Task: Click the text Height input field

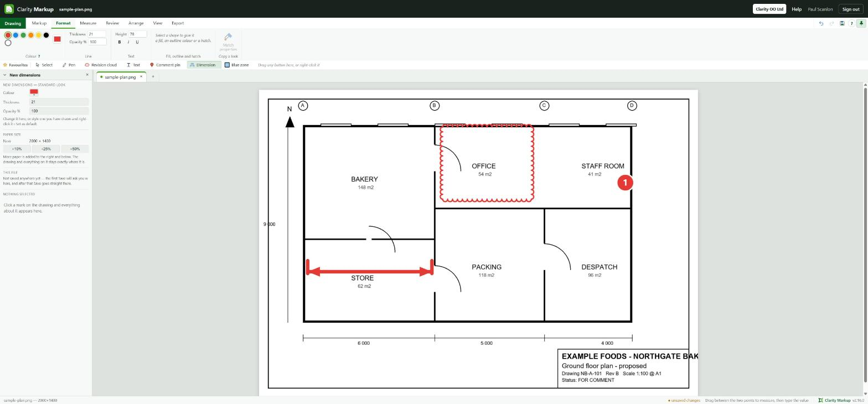Action: click(x=137, y=34)
